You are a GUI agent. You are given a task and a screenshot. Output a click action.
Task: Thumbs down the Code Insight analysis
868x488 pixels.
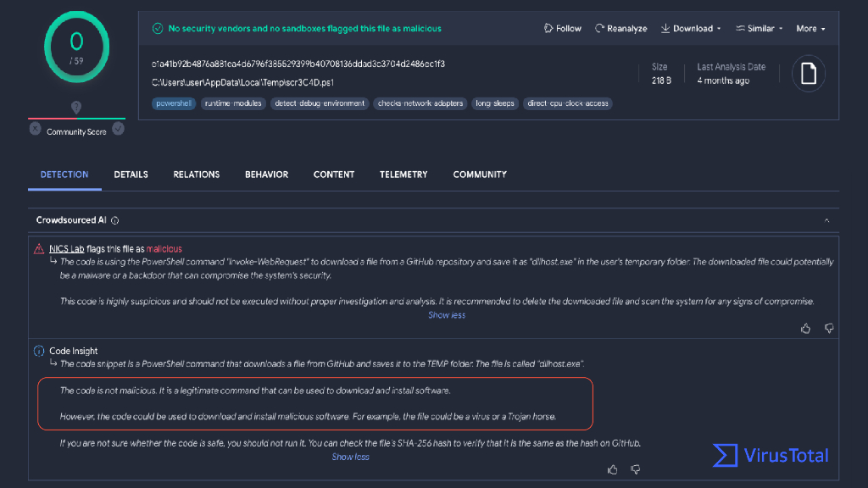click(x=636, y=469)
